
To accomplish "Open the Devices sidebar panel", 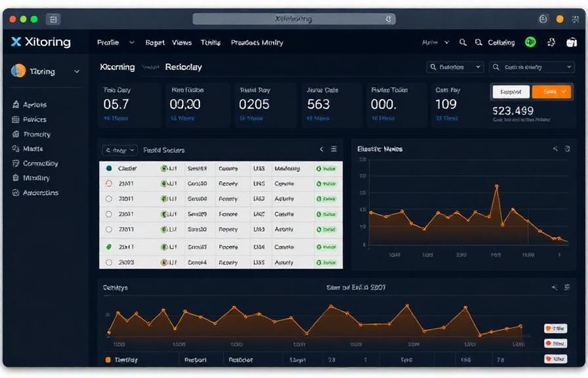I will [x=30, y=119].
